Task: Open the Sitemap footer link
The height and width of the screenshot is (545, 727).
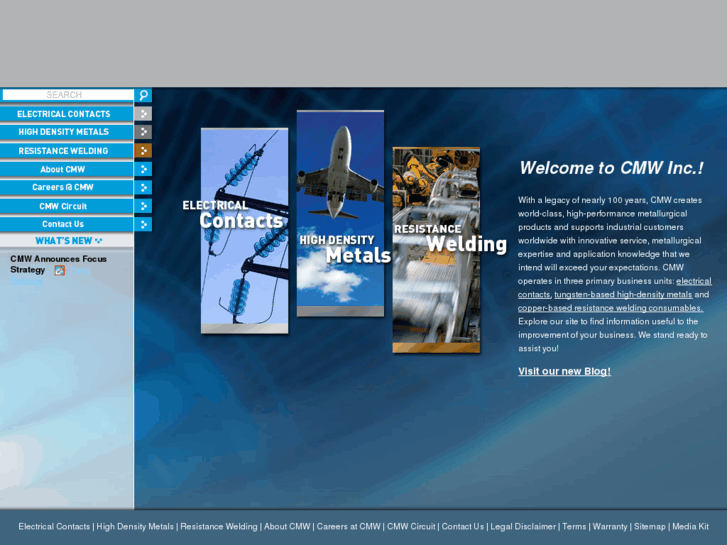Action: (x=650, y=526)
